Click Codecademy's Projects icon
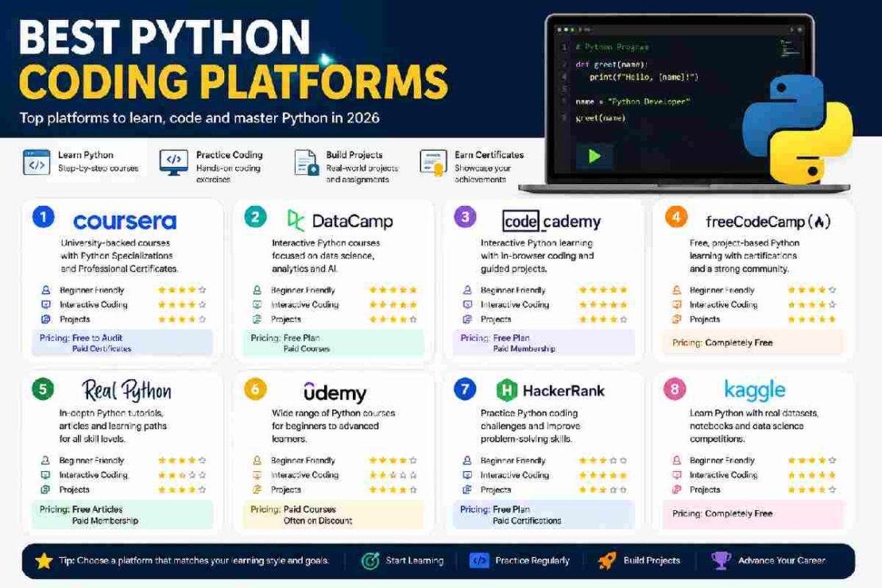 tap(467, 319)
